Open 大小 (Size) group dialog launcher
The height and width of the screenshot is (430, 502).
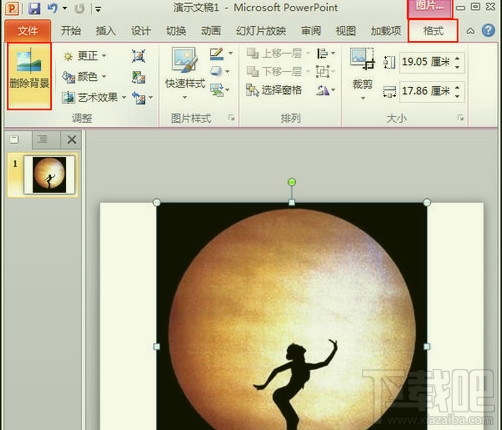pos(460,117)
